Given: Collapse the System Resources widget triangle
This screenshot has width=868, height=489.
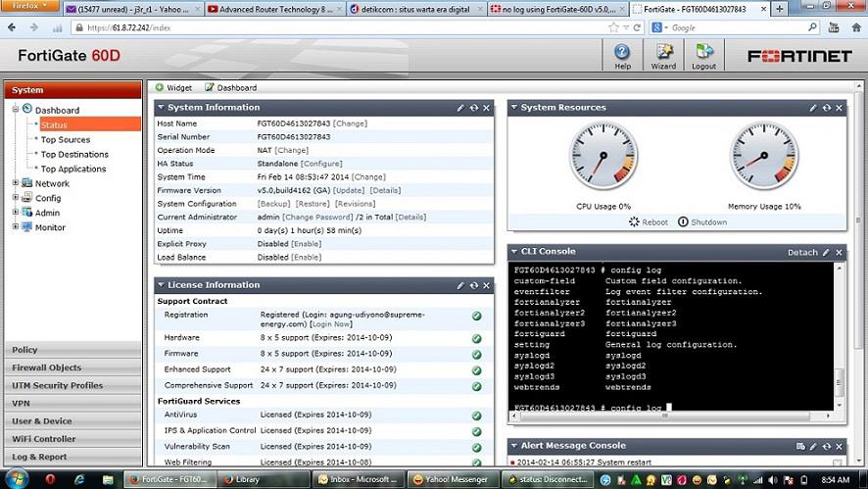Looking at the screenshot, I should click(513, 108).
